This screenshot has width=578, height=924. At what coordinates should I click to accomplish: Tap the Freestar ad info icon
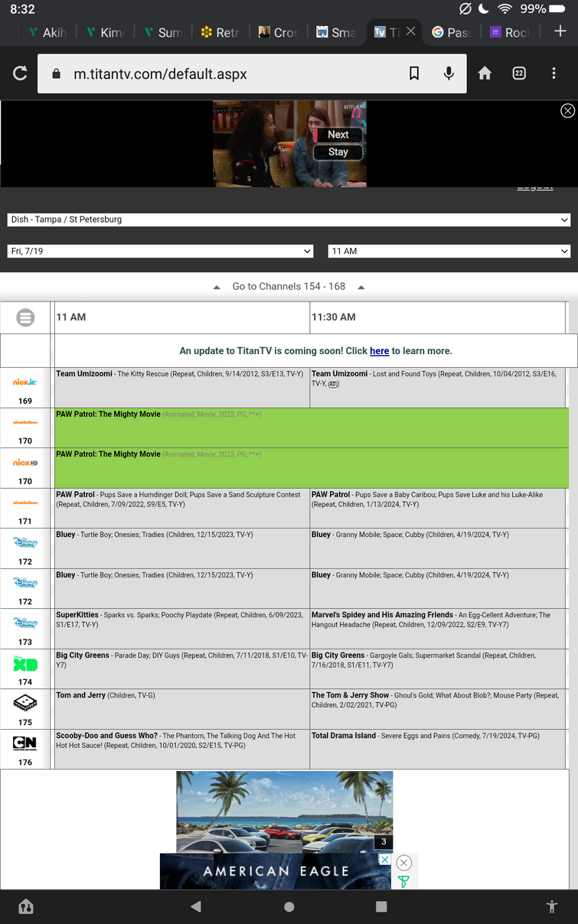(x=403, y=882)
